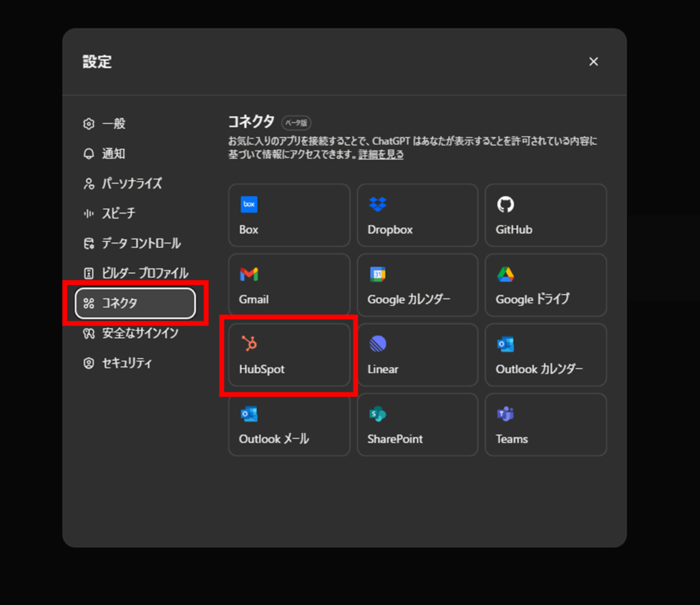
Task: Close the 設定 dialog
Action: (x=593, y=62)
